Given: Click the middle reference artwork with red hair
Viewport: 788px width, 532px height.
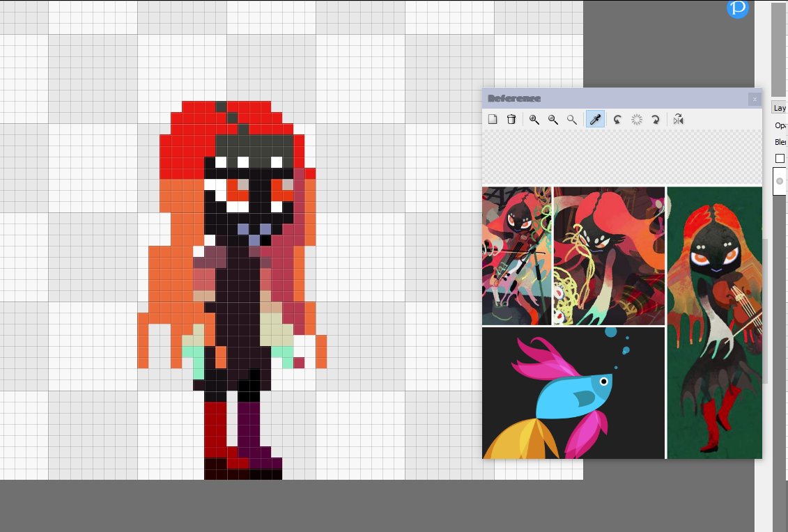Looking at the screenshot, I should pyautogui.click(x=609, y=256).
